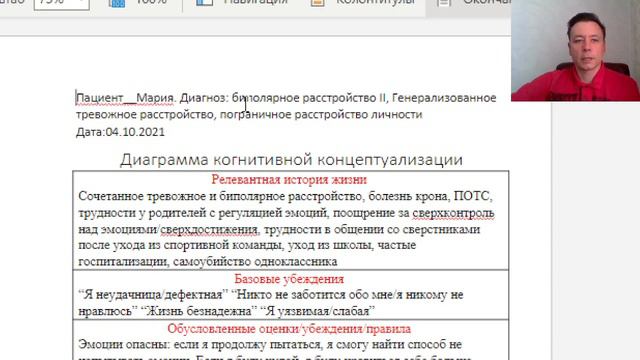Select the presenter webcam video thumbnail
640x360 pixels.
pyautogui.click(x=575, y=50)
